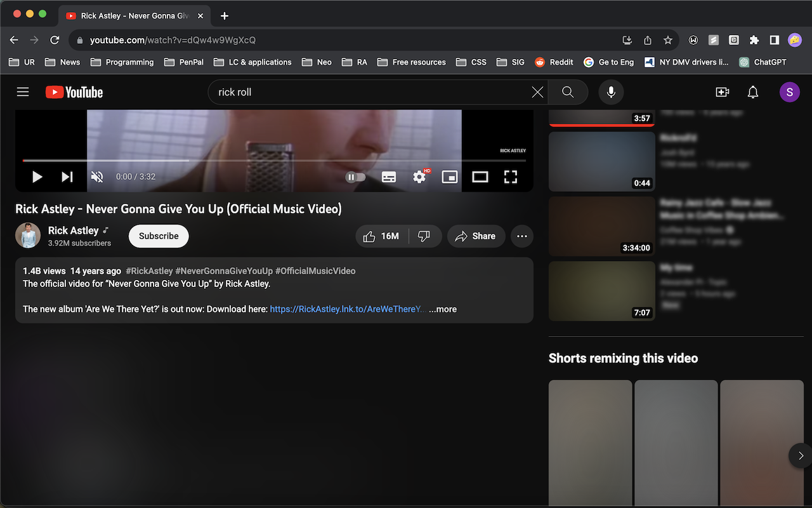Viewport: 812px width, 508px height.
Task: Open YouTube hamburger guide menu
Action: (x=23, y=92)
